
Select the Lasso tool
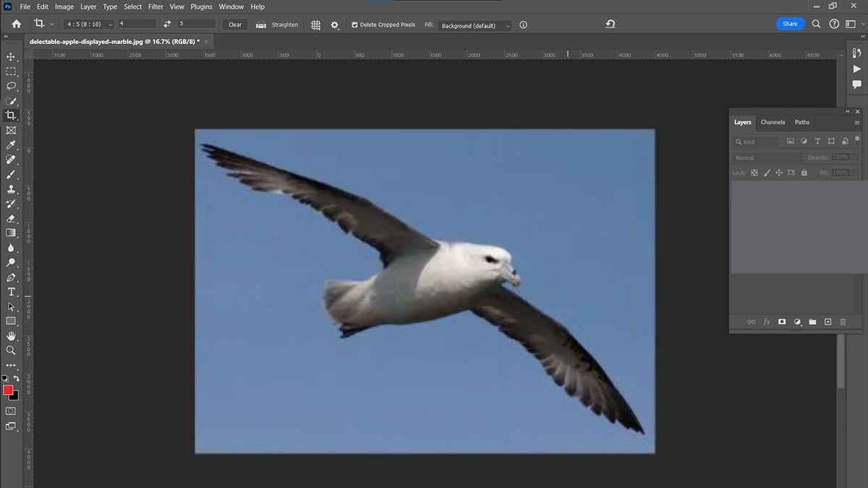11,86
